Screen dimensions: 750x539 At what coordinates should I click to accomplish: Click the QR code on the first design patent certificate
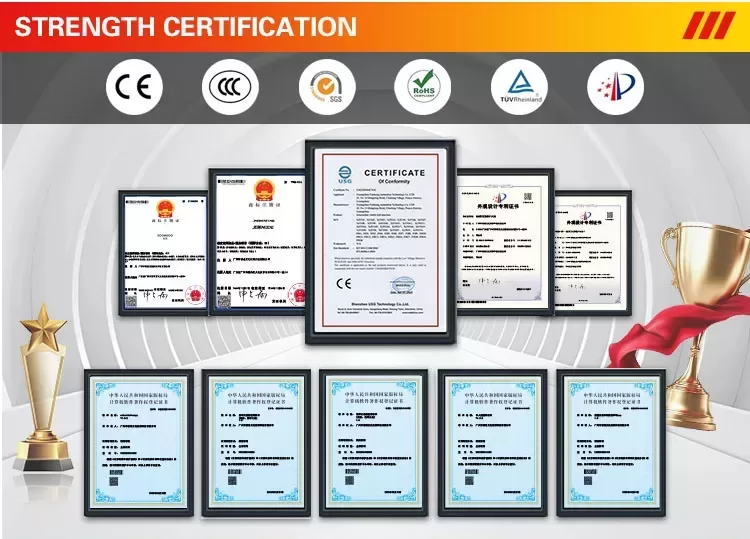click(x=528, y=197)
